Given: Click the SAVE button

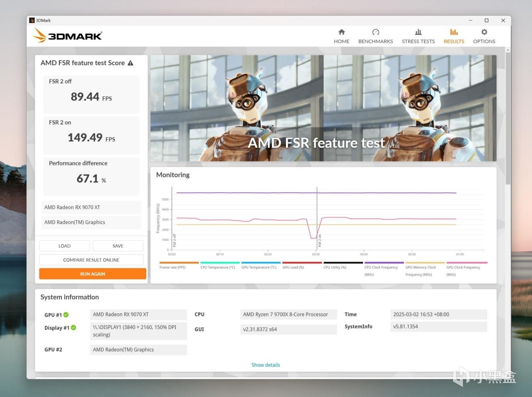Looking at the screenshot, I should click(118, 246).
